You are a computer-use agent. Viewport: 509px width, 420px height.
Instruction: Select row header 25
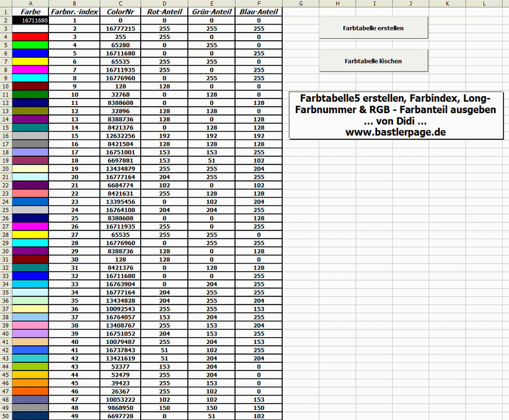pyautogui.click(x=6, y=210)
